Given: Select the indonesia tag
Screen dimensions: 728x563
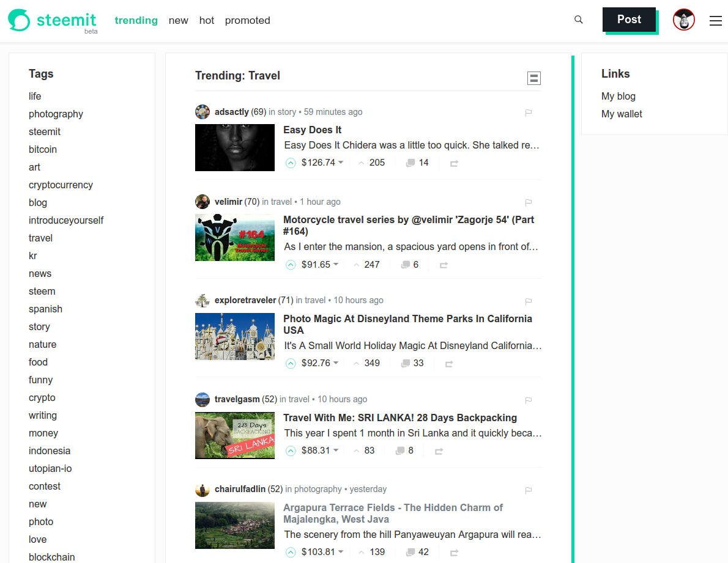Looking at the screenshot, I should [x=50, y=451].
